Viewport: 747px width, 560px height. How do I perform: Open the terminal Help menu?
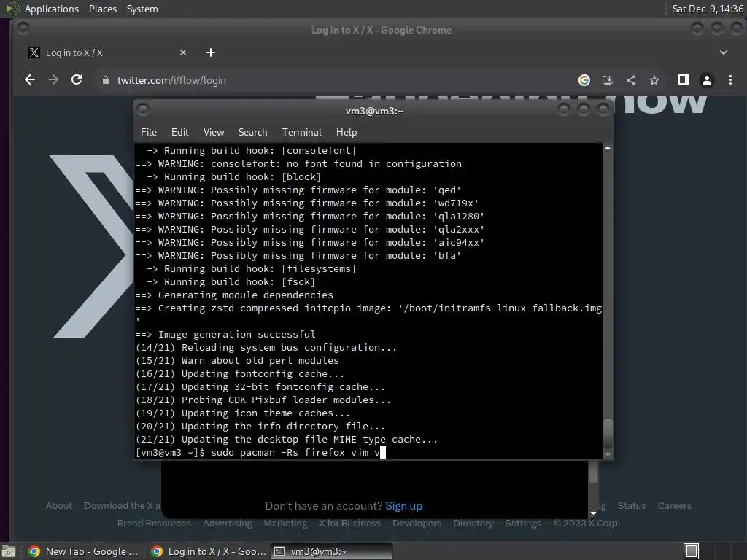(x=347, y=132)
